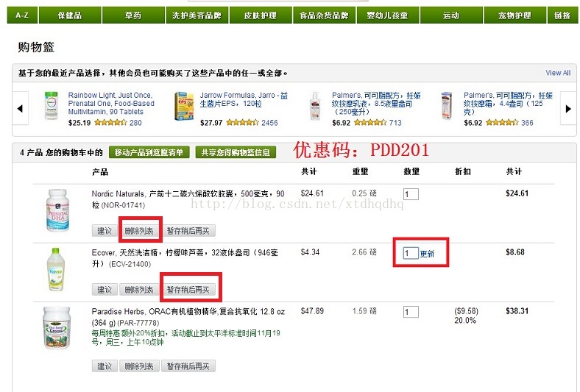Image resolution: width=580 pixels, height=392 pixels.
Task: Click 删除列表 button for Ecover
Action: [x=139, y=290]
